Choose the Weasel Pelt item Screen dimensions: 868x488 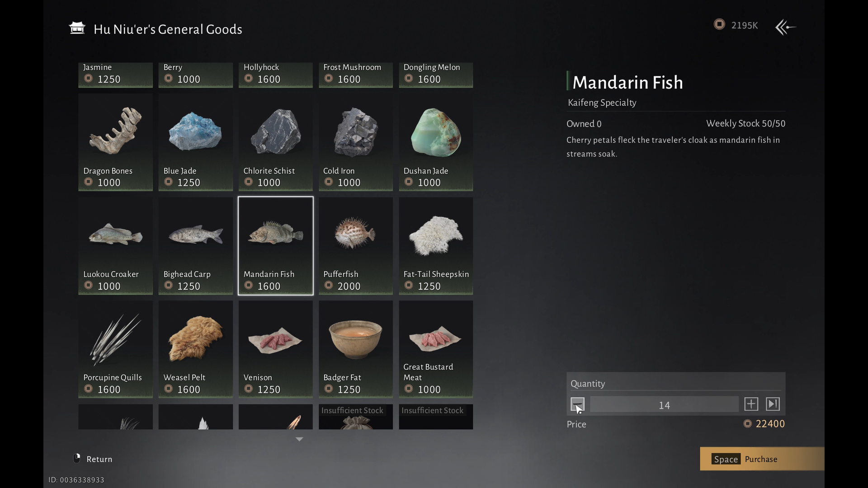click(195, 349)
